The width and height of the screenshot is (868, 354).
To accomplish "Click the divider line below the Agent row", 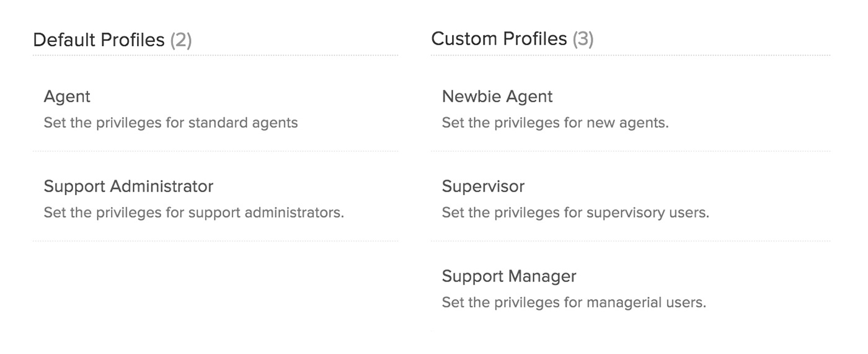I will 215,151.
